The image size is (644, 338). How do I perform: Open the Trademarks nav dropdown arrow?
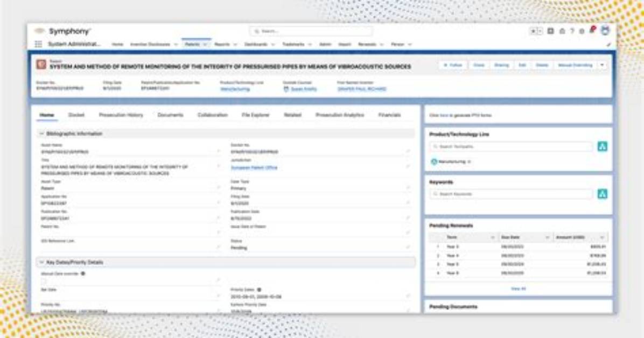click(310, 44)
